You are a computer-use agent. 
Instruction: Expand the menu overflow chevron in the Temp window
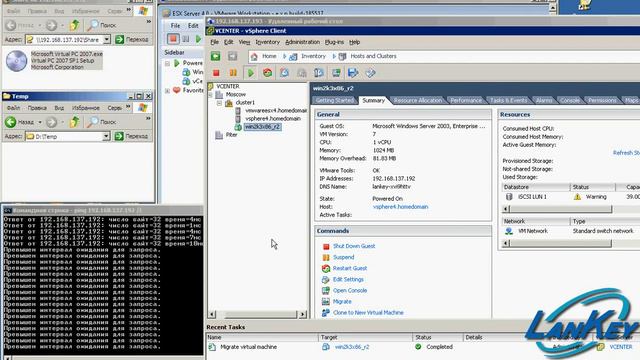click(128, 107)
